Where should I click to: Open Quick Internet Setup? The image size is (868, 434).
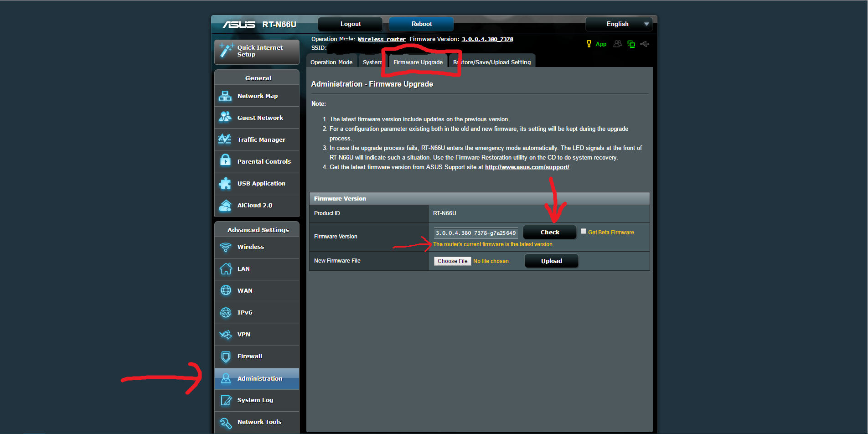257,51
